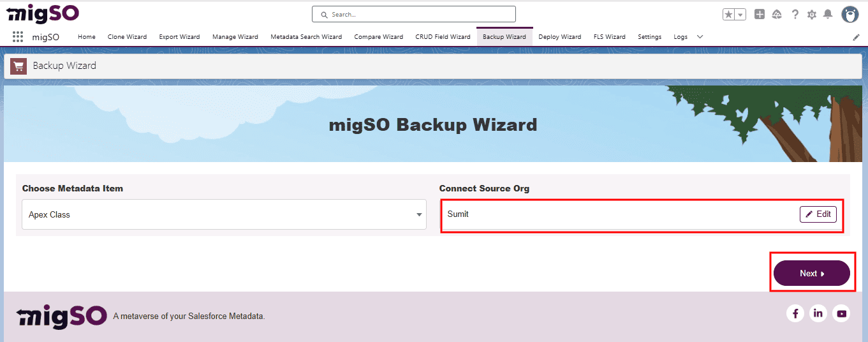Open the user profile avatar
This screenshot has height=342, width=868.
pyautogui.click(x=850, y=14)
